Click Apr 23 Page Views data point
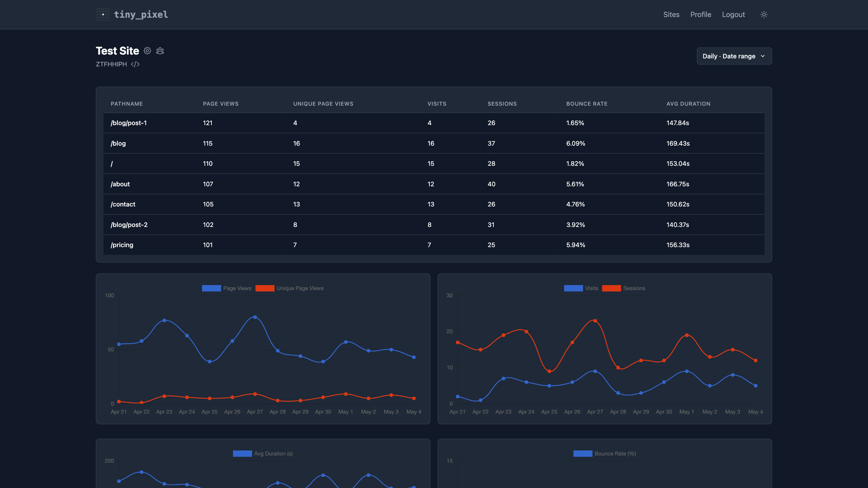This screenshot has height=488, width=868. [164, 320]
